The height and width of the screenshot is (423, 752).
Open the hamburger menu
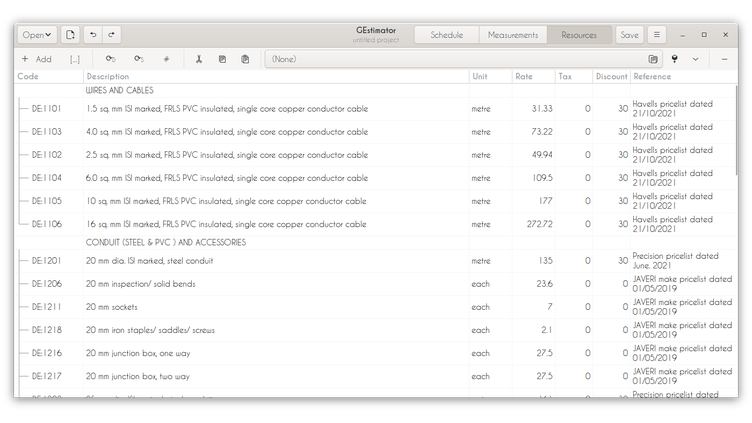tap(657, 35)
